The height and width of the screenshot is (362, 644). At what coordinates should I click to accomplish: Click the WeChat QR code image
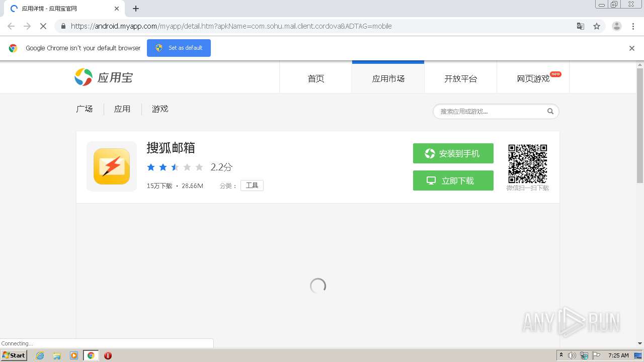(527, 164)
